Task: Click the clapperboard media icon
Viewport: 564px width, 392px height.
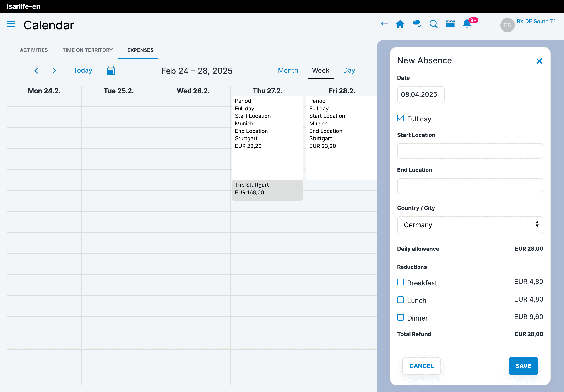Action: pyautogui.click(x=450, y=24)
